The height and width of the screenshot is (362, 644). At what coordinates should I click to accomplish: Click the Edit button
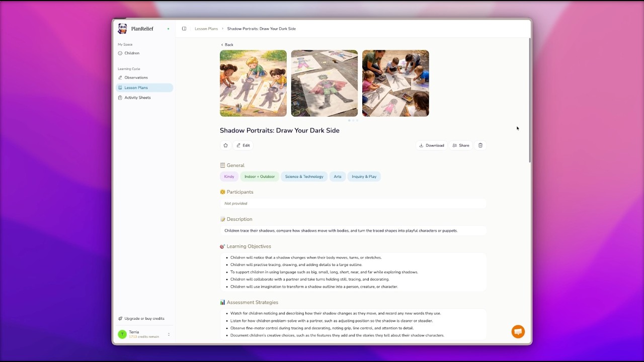pos(243,145)
